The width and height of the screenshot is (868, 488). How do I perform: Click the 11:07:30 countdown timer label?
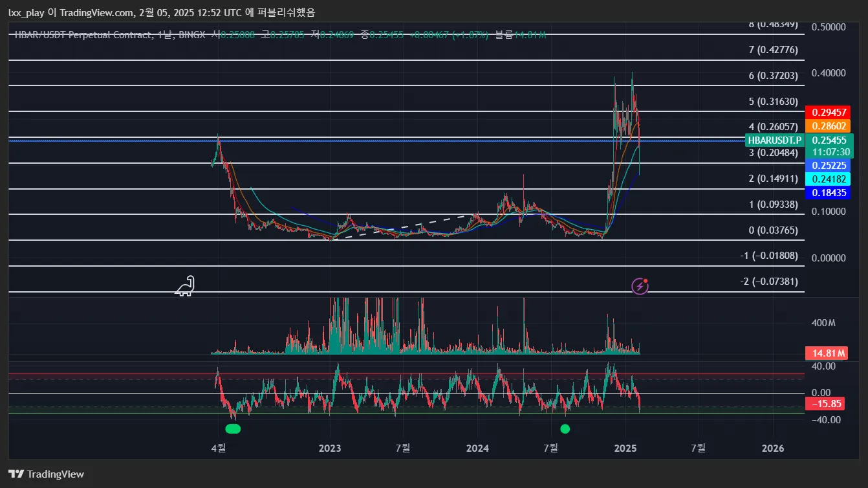829,152
